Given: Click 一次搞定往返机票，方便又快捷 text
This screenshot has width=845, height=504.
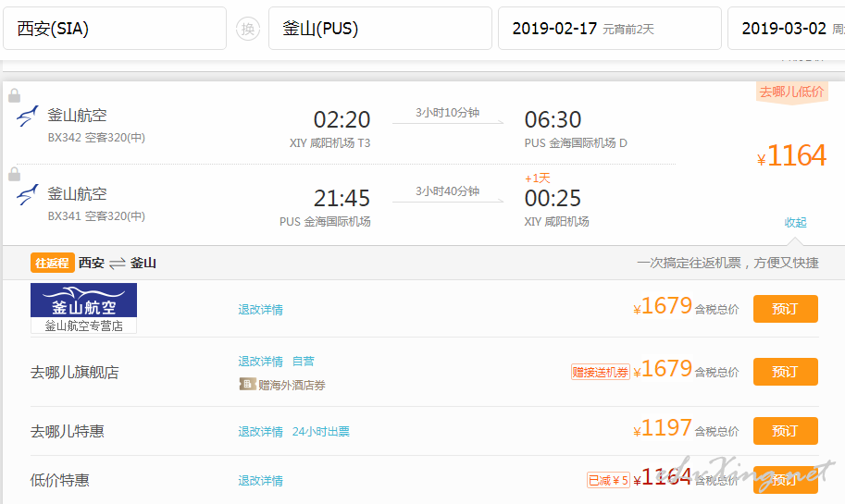Looking at the screenshot, I should coord(727,263).
